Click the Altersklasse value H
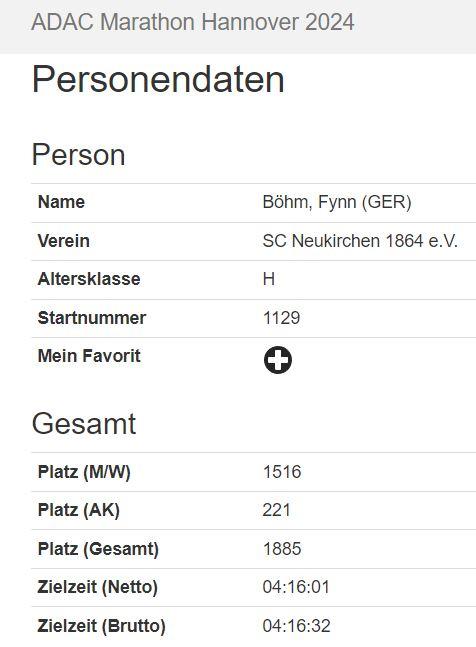This screenshot has width=476, height=647. 269,279
